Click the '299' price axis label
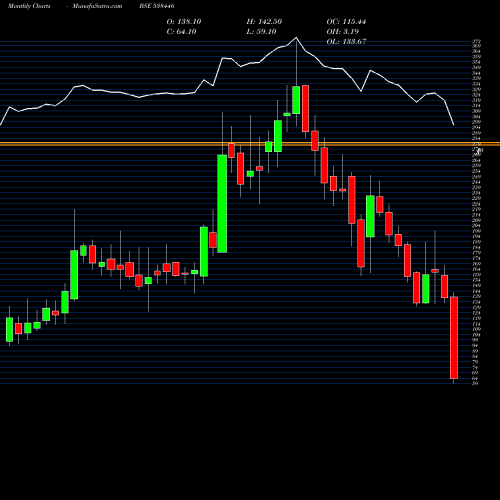Image resolution: width=500 pixels, height=500 pixels. [x=476, y=122]
